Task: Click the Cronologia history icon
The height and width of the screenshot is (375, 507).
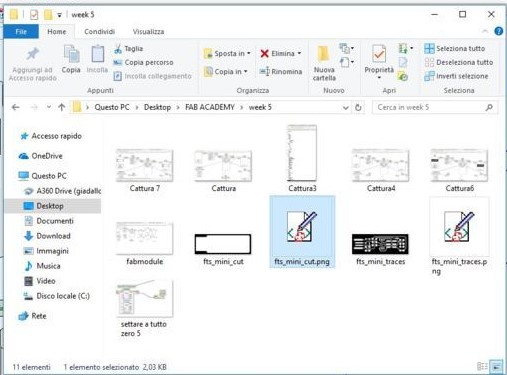Action: (x=403, y=76)
